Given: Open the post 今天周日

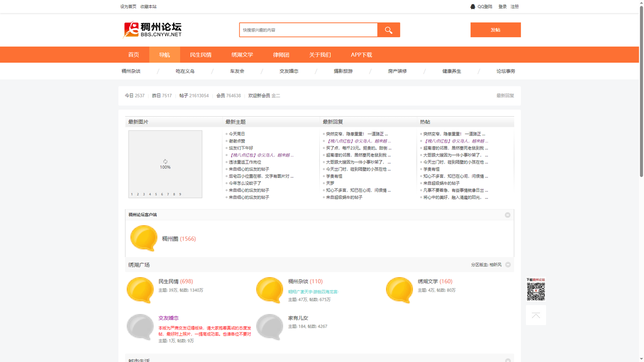Looking at the screenshot, I should click(237, 134).
